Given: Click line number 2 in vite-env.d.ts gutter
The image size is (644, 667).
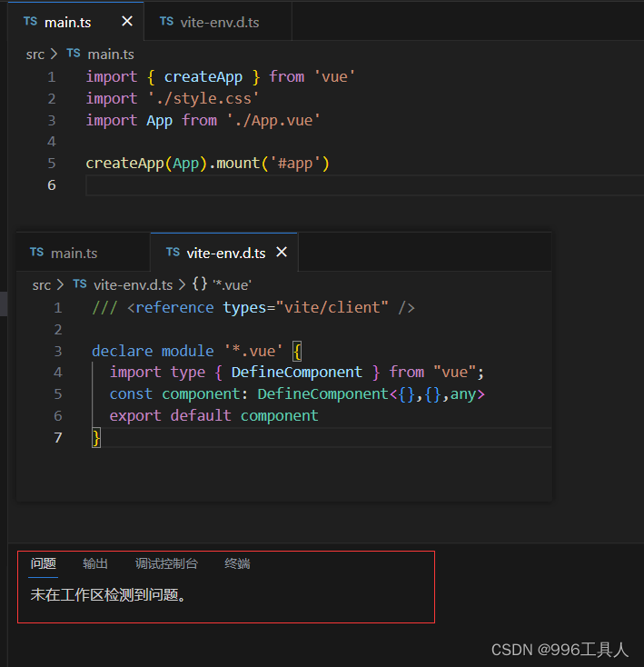Looking at the screenshot, I should coord(58,330).
